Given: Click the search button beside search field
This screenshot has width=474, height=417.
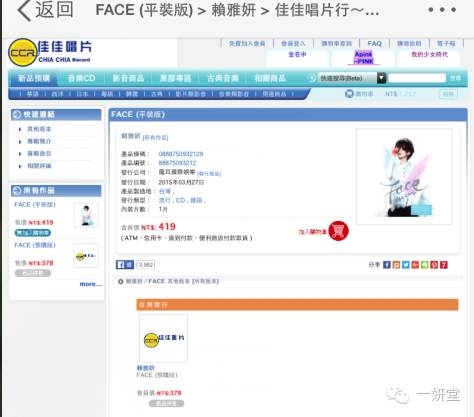Looking at the screenshot, I should tap(455, 78).
